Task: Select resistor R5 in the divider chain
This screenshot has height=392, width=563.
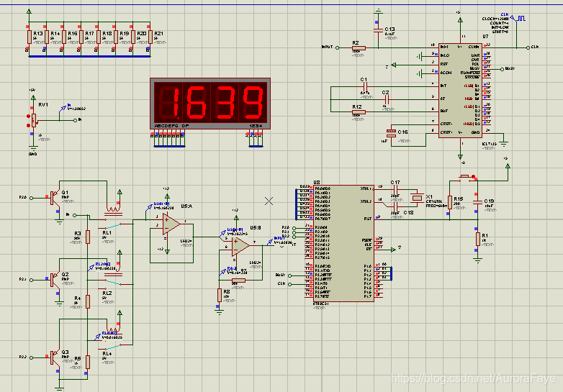Action: (88, 362)
